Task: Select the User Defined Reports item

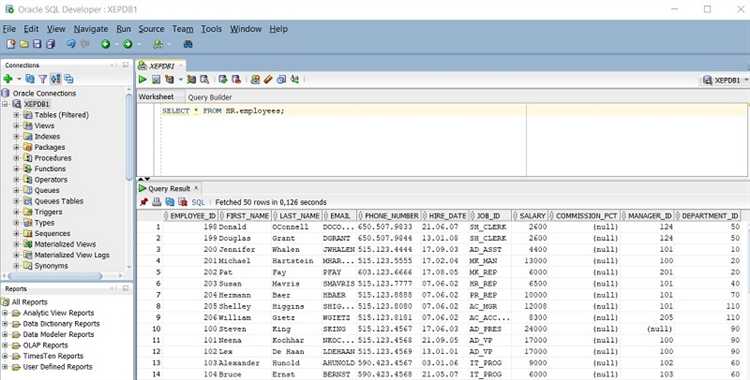Action: 57,367
